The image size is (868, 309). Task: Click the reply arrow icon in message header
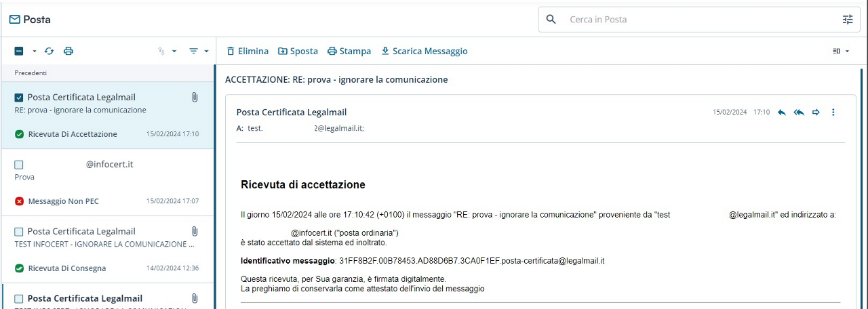[x=782, y=112]
